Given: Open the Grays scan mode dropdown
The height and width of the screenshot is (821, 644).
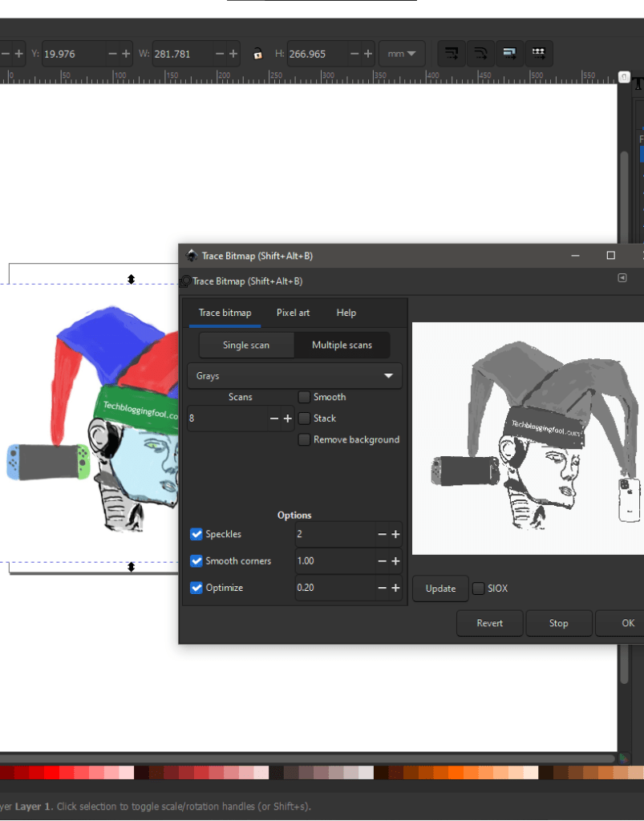Looking at the screenshot, I should (294, 375).
